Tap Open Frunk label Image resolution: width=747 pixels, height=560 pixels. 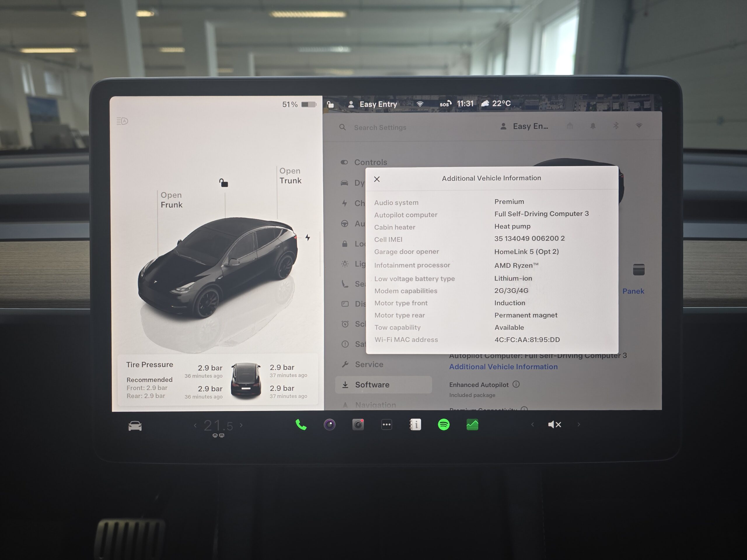click(171, 200)
